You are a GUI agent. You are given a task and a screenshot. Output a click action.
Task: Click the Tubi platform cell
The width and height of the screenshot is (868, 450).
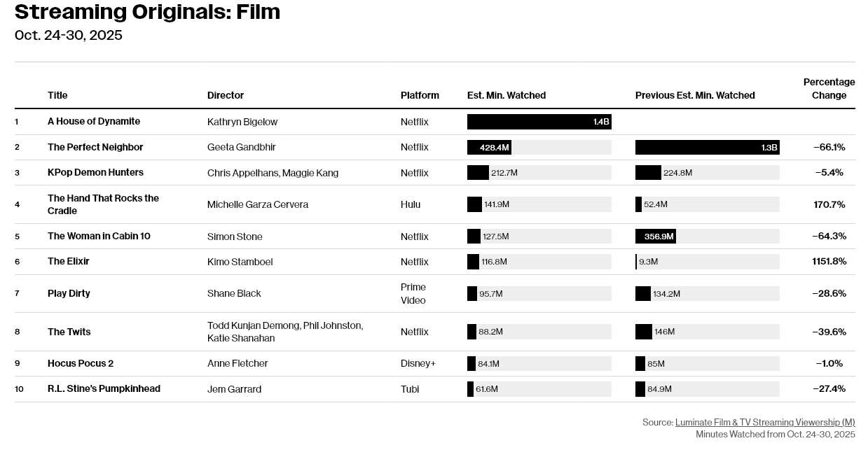coord(410,388)
